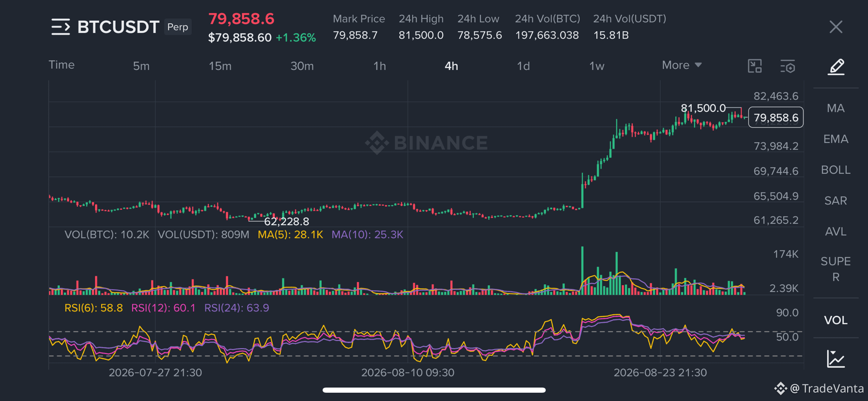Toggle the BOLL indicator
The height and width of the screenshot is (401, 868).
pyautogui.click(x=836, y=170)
